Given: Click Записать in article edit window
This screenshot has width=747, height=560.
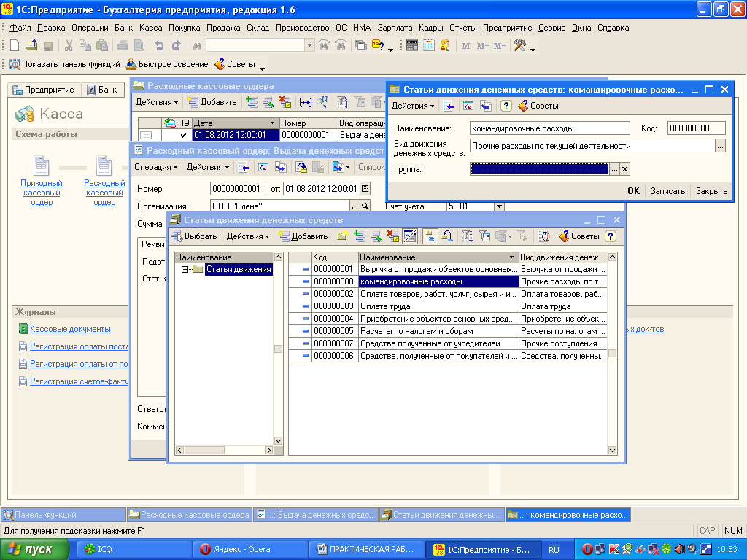Looking at the screenshot, I should pos(667,190).
